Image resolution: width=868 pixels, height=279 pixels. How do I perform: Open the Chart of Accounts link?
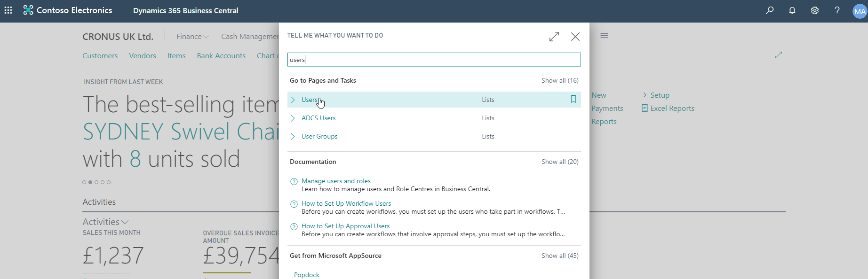point(268,55)
